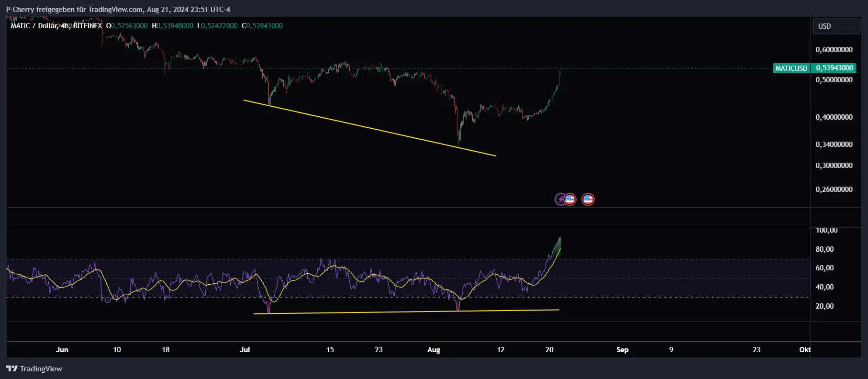Click the open value O0,52563000

pos(127,26)
